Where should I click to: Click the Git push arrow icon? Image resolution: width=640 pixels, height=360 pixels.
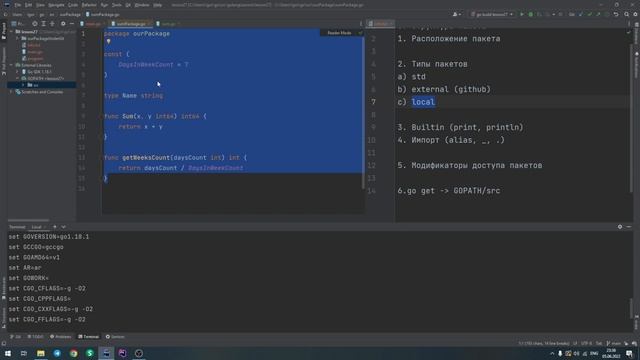[x=598, y=14]
